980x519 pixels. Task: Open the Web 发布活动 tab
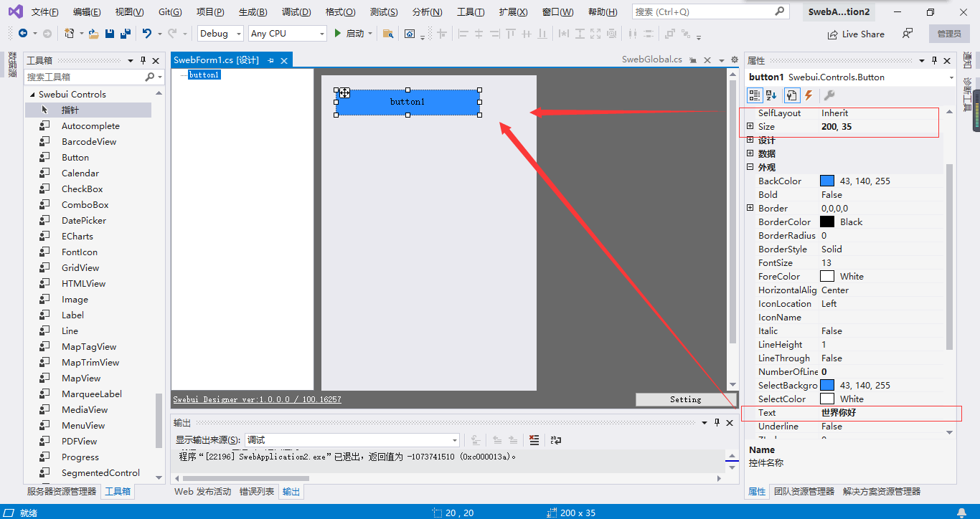tap(202, 492)
